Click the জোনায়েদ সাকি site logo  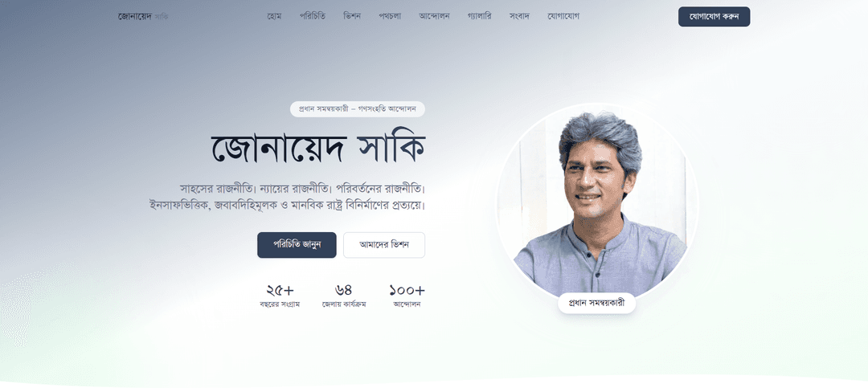[143, 17]
